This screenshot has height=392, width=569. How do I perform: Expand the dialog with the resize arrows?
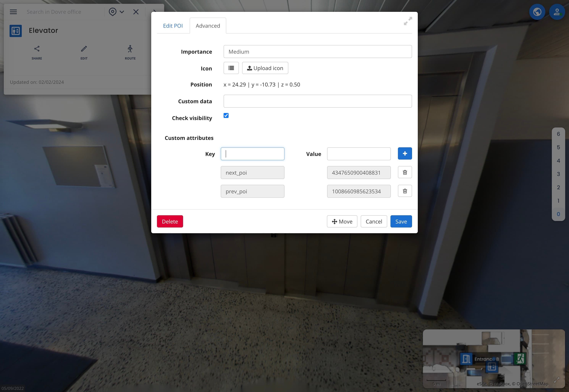(408, 21)
